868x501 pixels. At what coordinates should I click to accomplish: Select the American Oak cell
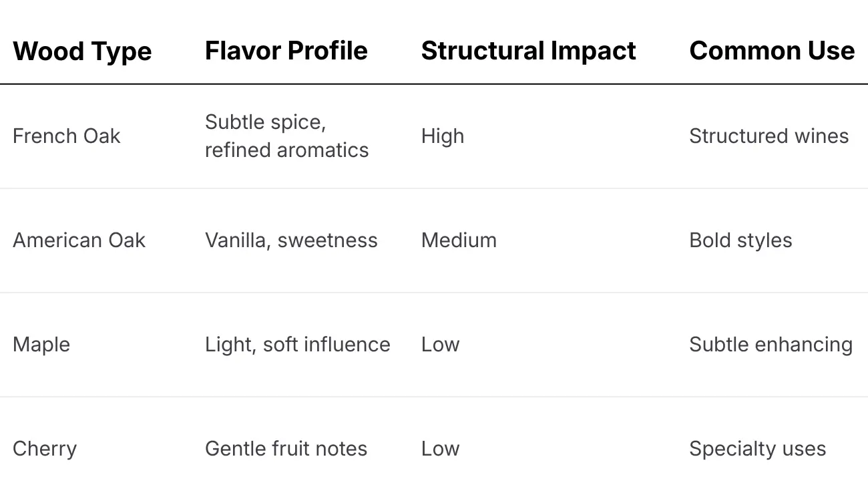(x=79, y=240)
